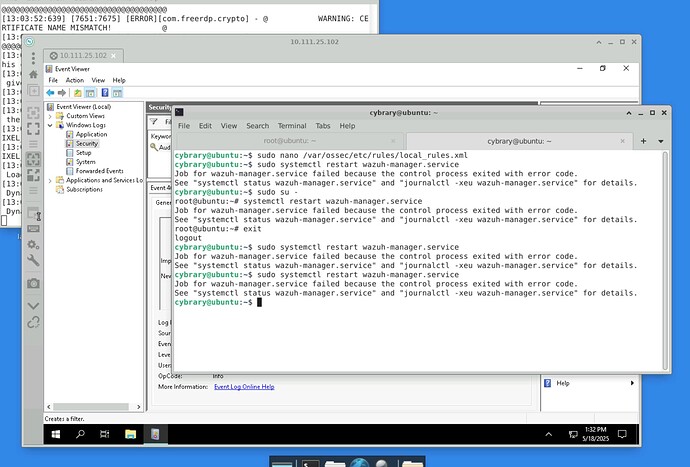The height and width of the screenshot is (467, 690).
Task: Open Remmina tools wrench icon
Action: tap(33, 260)
